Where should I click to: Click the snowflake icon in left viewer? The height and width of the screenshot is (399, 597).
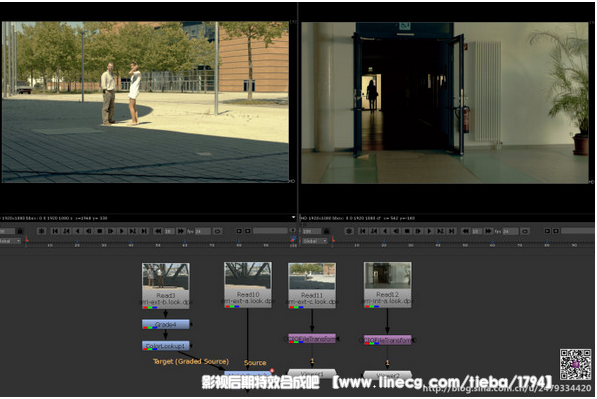coord(42,231)
